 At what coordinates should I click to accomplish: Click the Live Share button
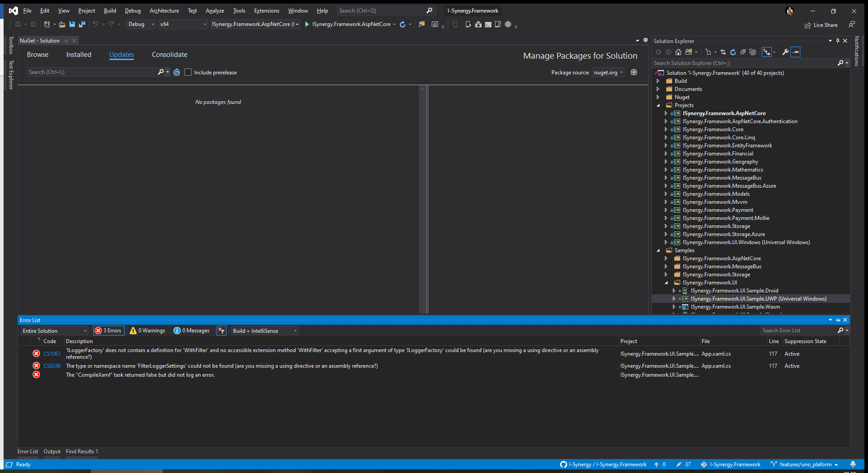pyautogui.click(x=821, y=25)
